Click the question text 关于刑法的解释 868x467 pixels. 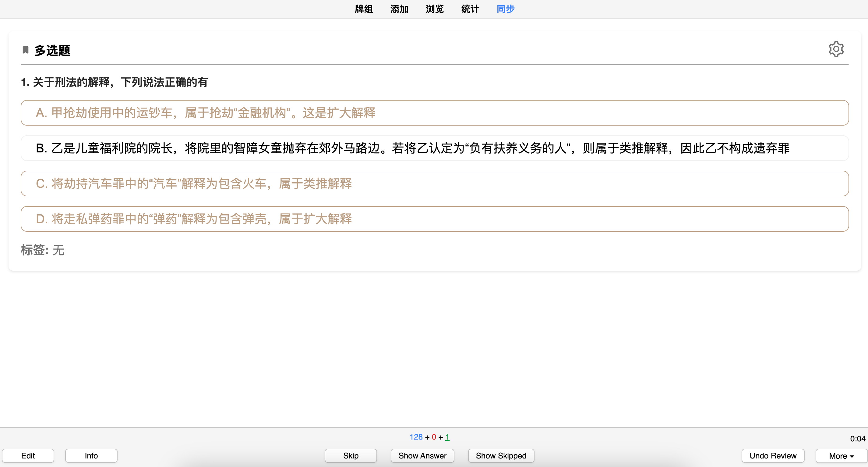pos(114,82)
